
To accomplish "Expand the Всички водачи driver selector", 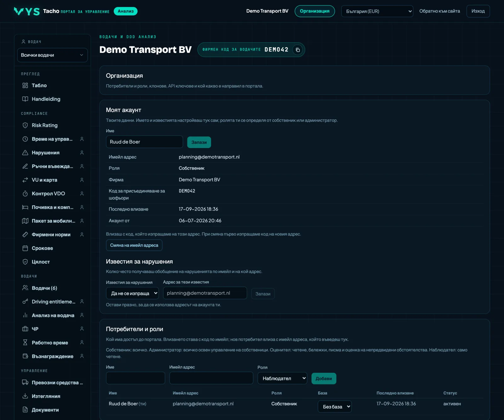I will click(x=52, y=55).
